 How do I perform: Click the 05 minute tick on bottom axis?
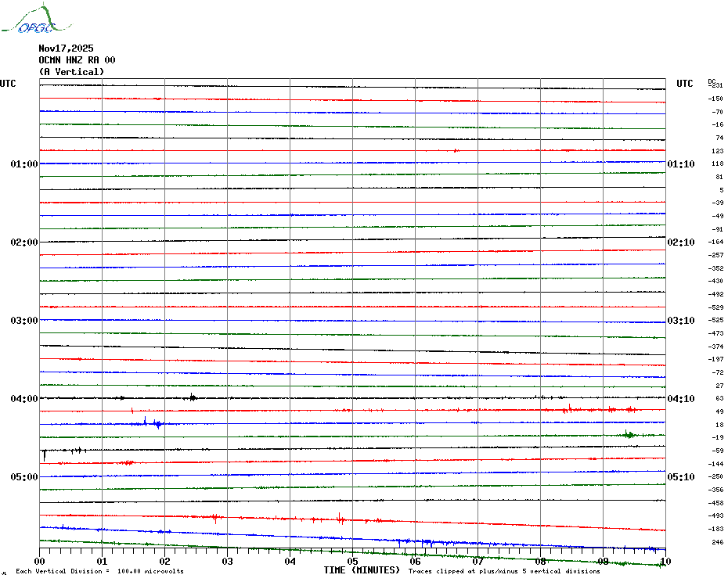(x=352, y=561)
